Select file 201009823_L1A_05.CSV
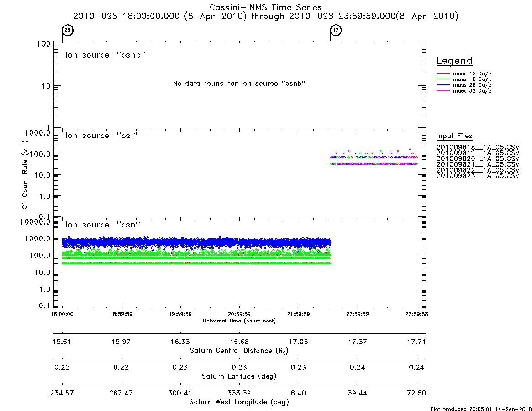Viewport: 532px width, 411px height. coord(478,176)
